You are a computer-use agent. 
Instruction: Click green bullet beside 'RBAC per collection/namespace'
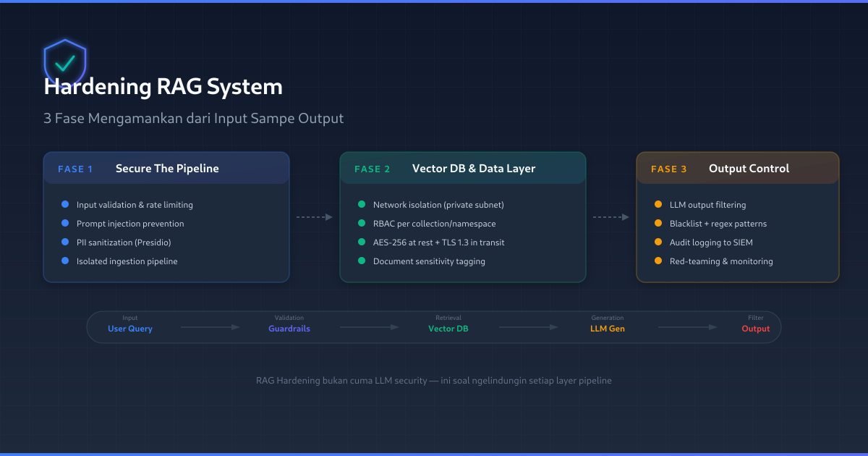point(362,224)
